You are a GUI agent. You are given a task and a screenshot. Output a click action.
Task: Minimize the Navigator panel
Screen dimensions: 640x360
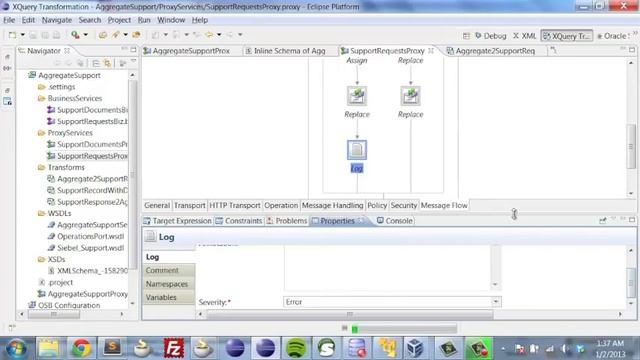(x=124, y=49)
